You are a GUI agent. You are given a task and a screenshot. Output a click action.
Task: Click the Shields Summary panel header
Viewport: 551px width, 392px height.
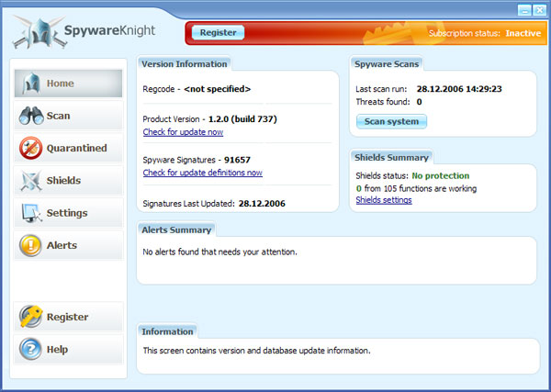click(x=391, y=158)
